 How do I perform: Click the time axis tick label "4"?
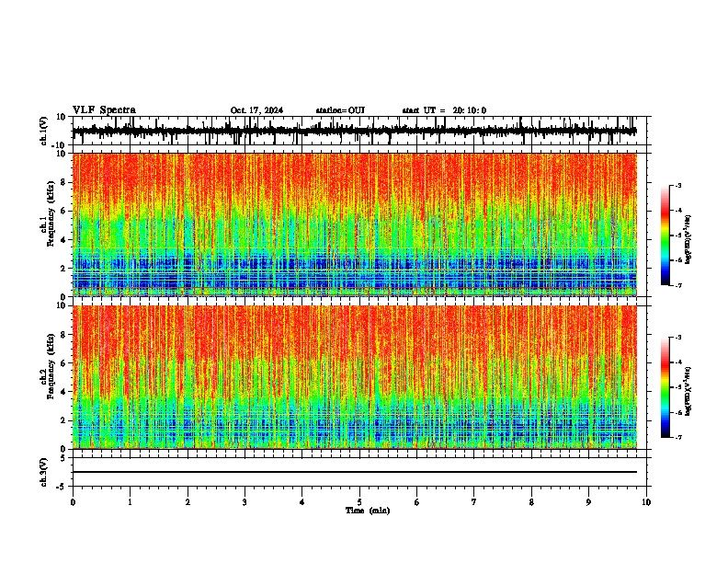(302, 502)
